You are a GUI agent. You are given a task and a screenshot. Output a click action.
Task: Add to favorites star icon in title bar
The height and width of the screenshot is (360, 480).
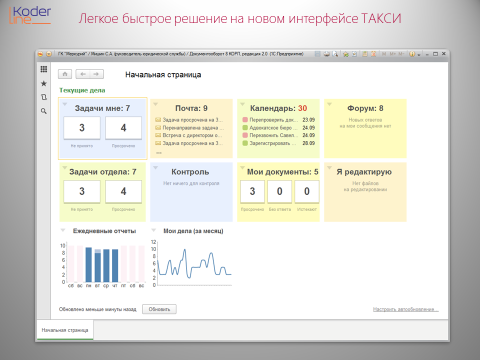346,54
